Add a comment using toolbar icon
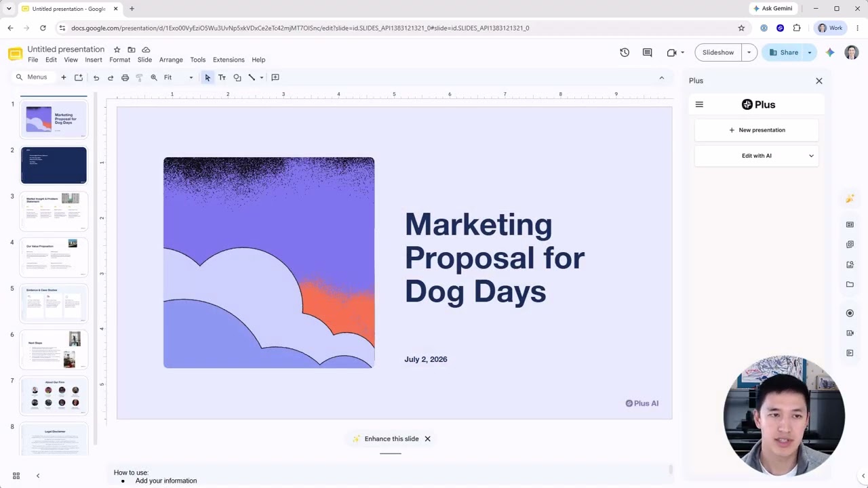 click(x=275, y=77)
